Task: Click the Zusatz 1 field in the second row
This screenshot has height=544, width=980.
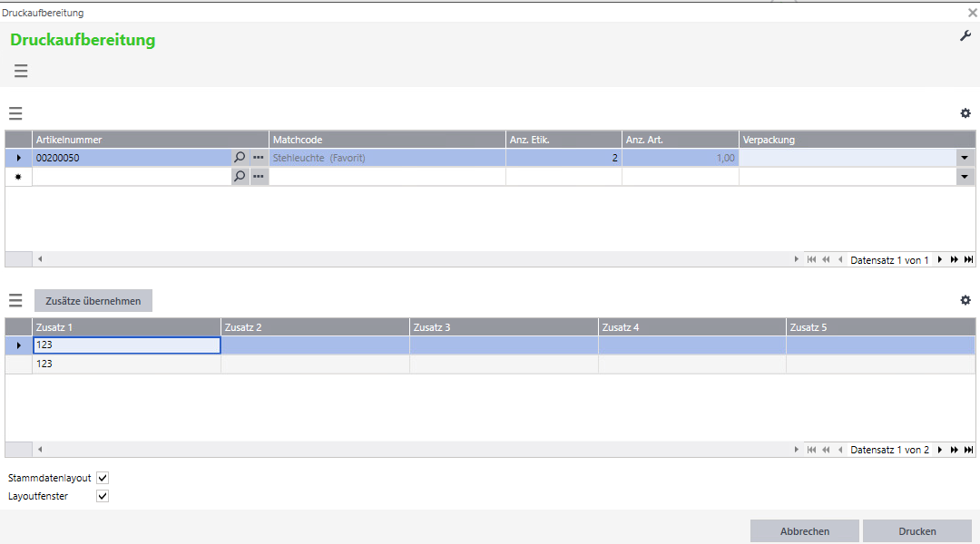Action: 126,364
